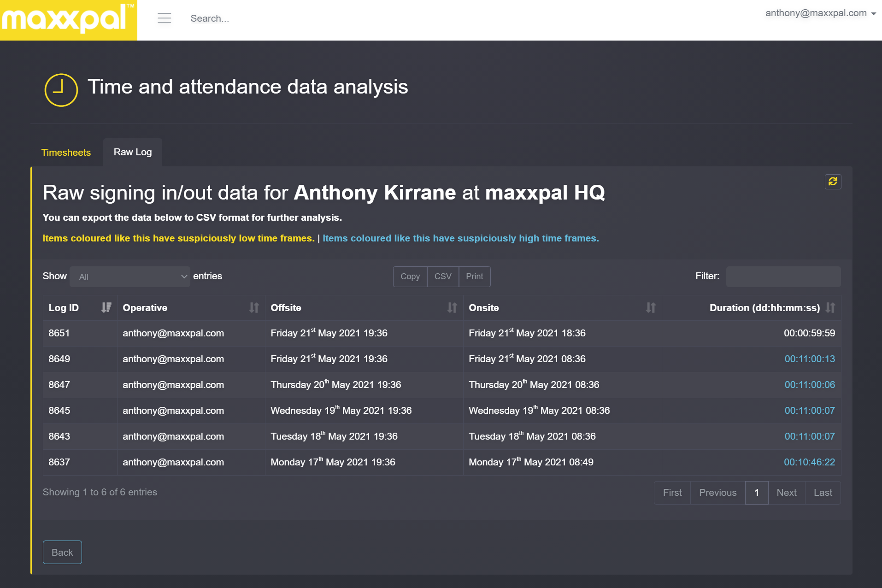Go to the Next page
The image size is (882, 588).
tap(787, 493)
